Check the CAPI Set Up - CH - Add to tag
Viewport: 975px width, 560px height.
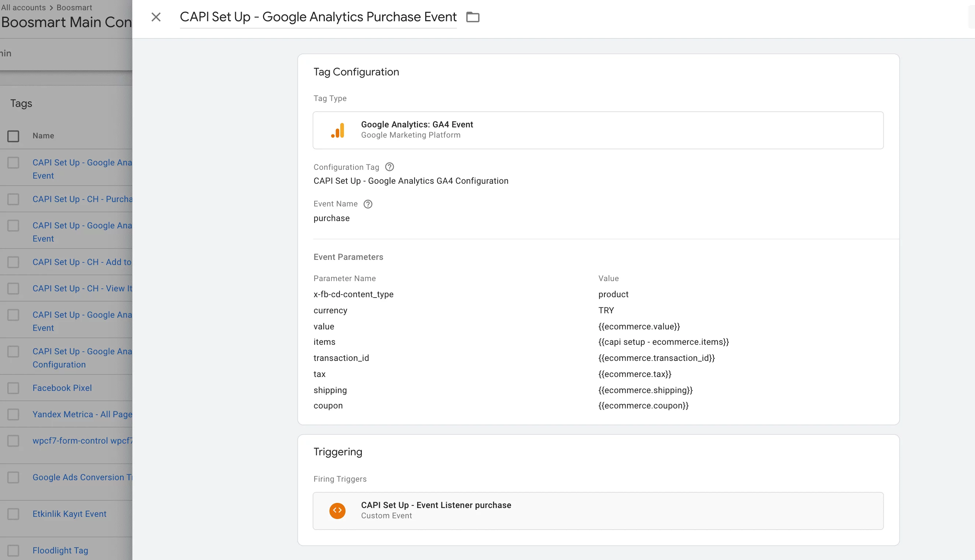tap(14, 262)
